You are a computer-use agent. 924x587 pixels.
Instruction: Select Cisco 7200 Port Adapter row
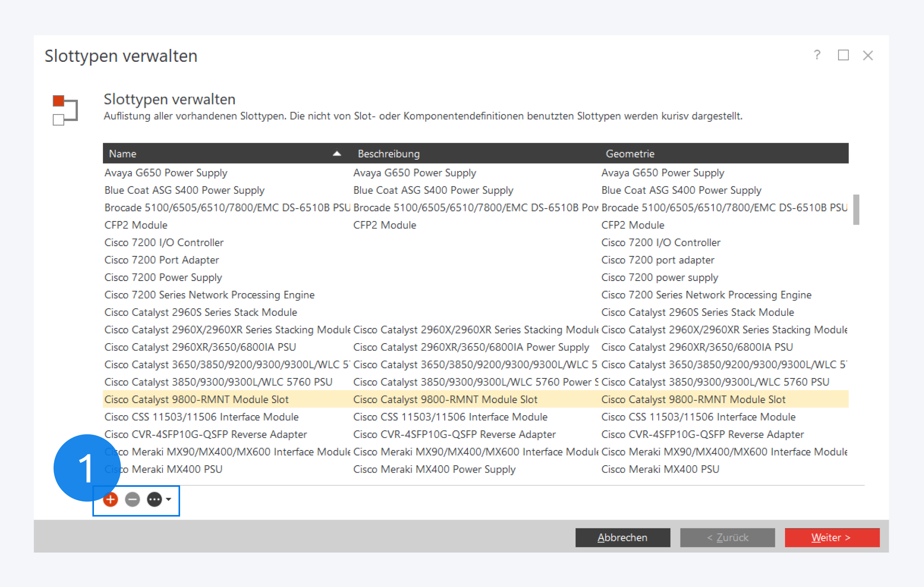coord(162,260)
